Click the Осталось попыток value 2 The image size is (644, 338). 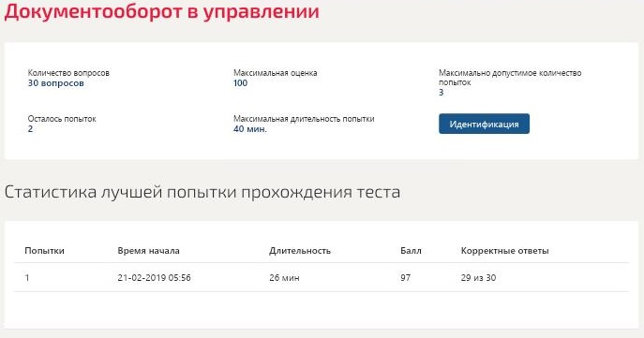pyautogui.click(x=30, y=129)
